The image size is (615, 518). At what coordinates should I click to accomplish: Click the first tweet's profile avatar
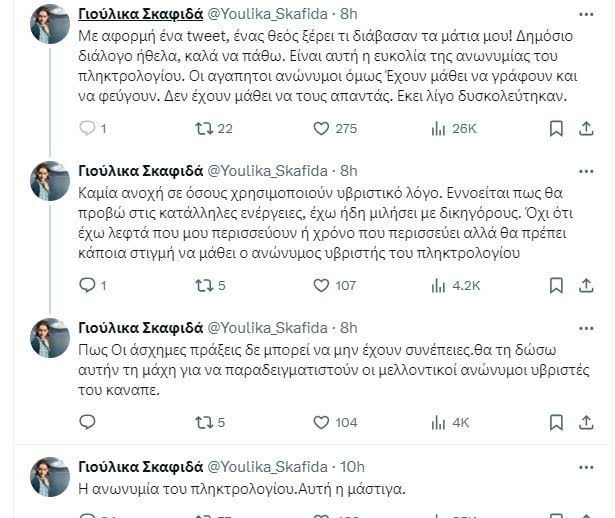pos(50,24)
